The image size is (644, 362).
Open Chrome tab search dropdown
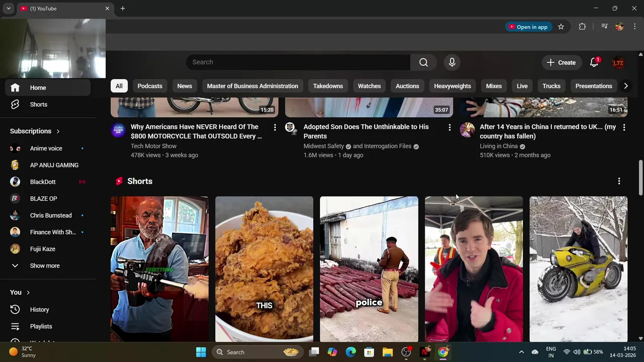point(9,9)
